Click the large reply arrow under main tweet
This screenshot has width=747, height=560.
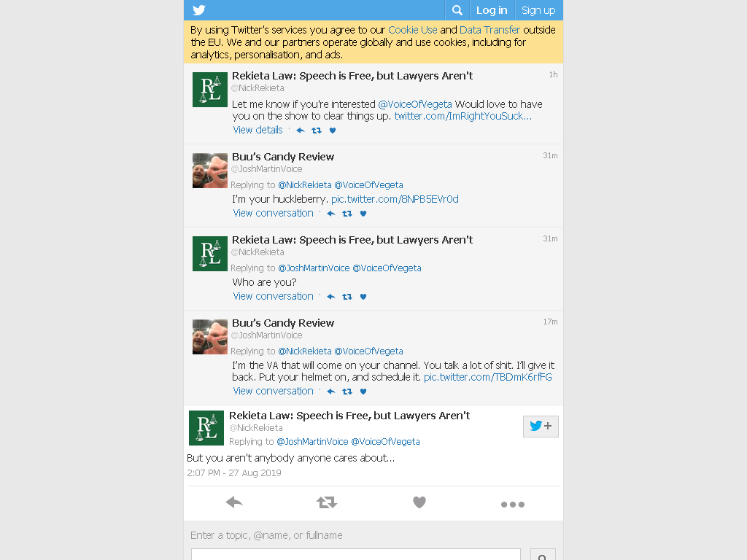(x=234, y=502)
